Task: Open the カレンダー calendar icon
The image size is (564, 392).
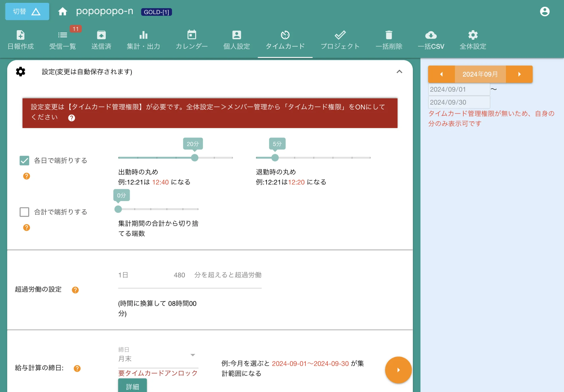Action: tap(191, 39)
